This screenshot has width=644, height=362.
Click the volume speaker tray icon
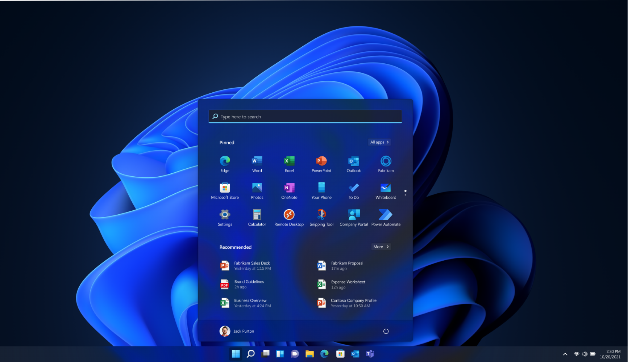pyautogui.click(x=585, y=354)
